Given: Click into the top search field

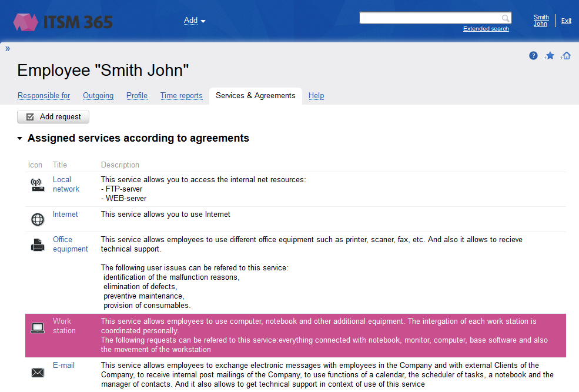Looking at the screenshot, I should 430,18.
